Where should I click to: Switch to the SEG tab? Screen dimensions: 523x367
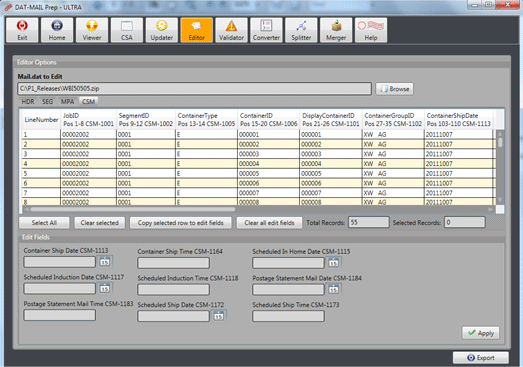pyautogui.click(x=47, y=101)
